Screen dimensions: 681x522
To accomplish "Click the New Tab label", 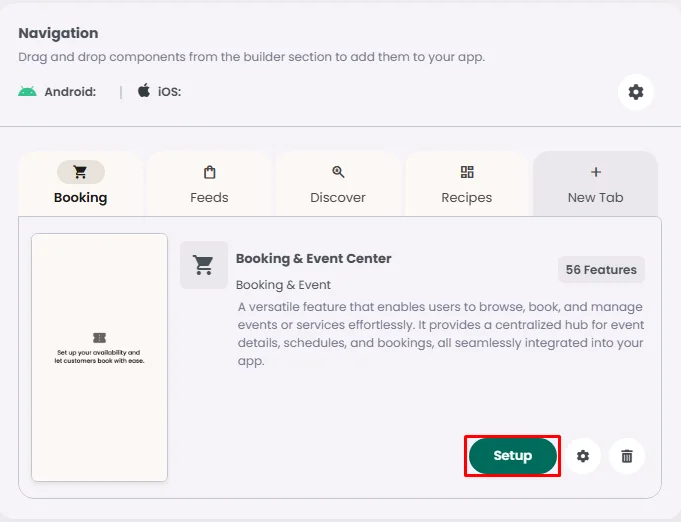I will (x=596, y=197).
